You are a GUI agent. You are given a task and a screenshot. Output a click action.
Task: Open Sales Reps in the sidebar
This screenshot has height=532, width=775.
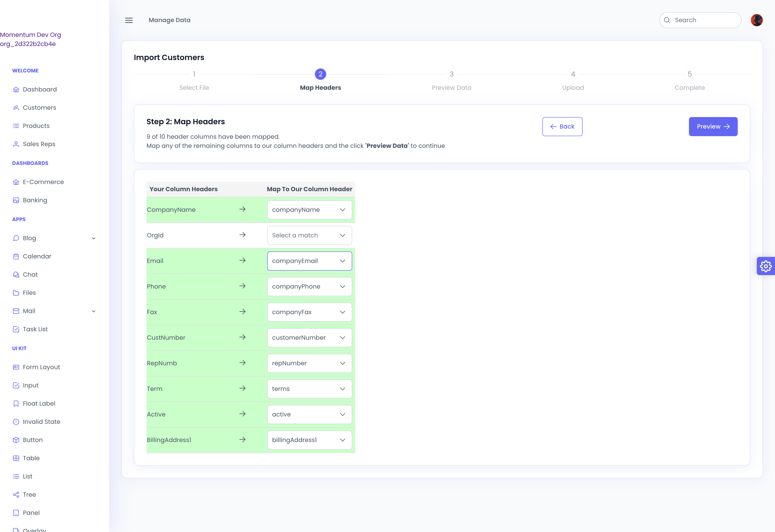click(x=39, y=144)
